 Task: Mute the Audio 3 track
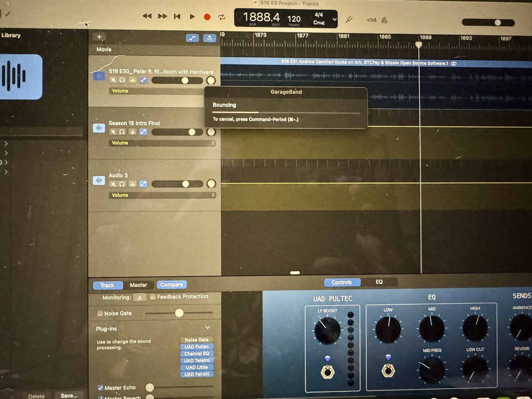[x=113, y=184]
